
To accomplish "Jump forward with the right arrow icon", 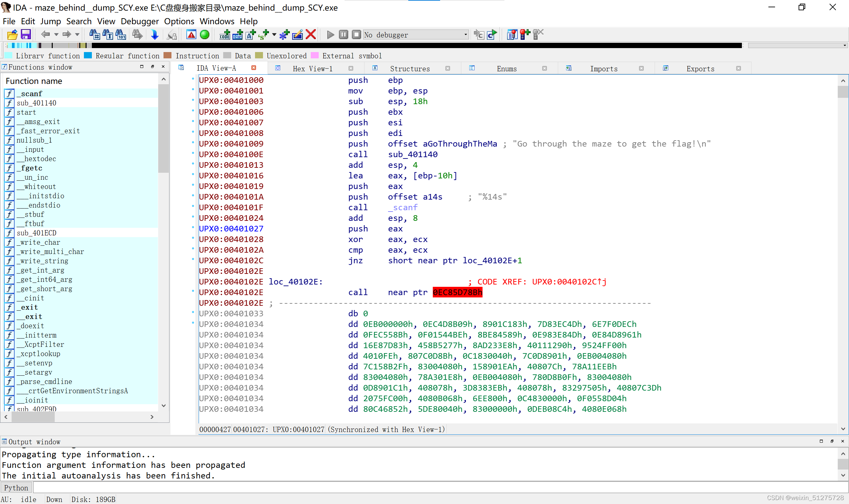I will point(67,34).
